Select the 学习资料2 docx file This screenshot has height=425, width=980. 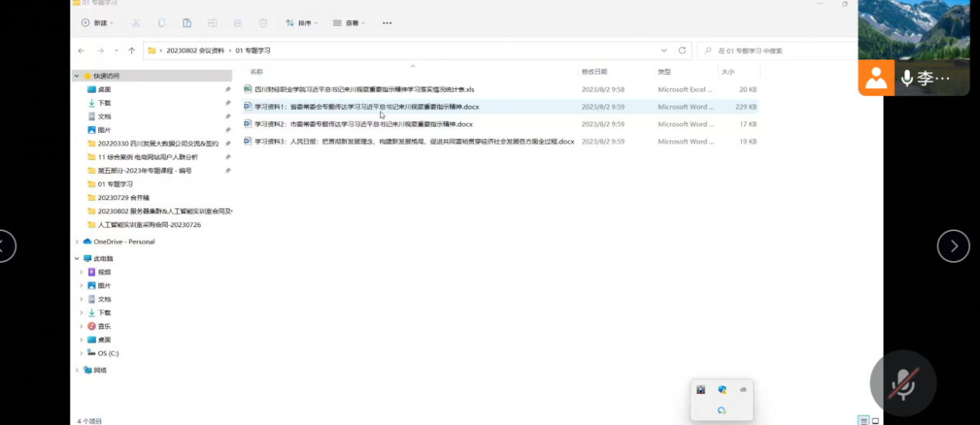click(363, 124)
